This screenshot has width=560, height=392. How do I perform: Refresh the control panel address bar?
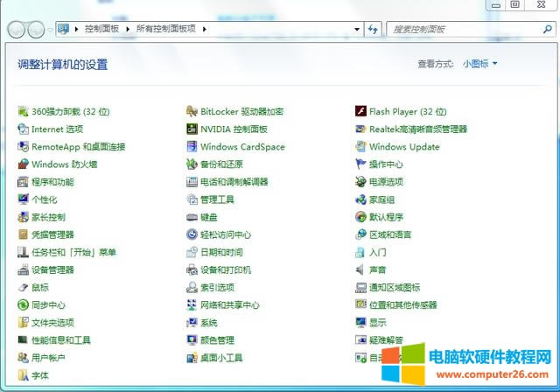(373, 29)
